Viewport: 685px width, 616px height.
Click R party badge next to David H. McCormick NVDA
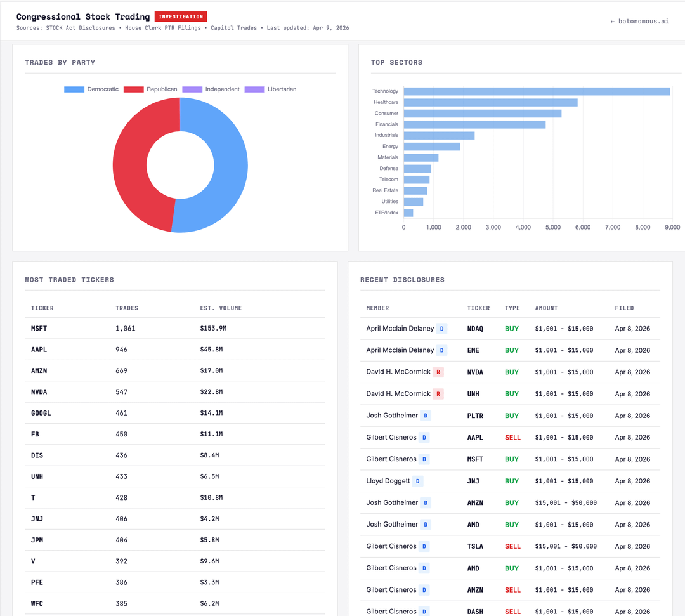point(438,372)
